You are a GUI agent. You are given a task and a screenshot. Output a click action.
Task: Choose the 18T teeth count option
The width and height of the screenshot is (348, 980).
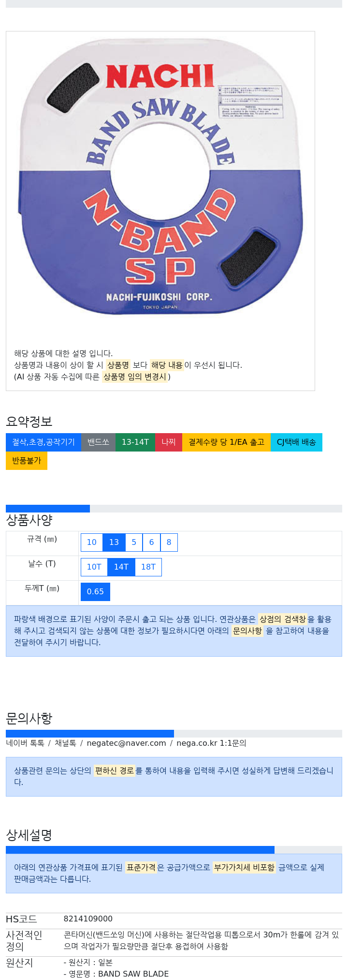tap(148, 567)
